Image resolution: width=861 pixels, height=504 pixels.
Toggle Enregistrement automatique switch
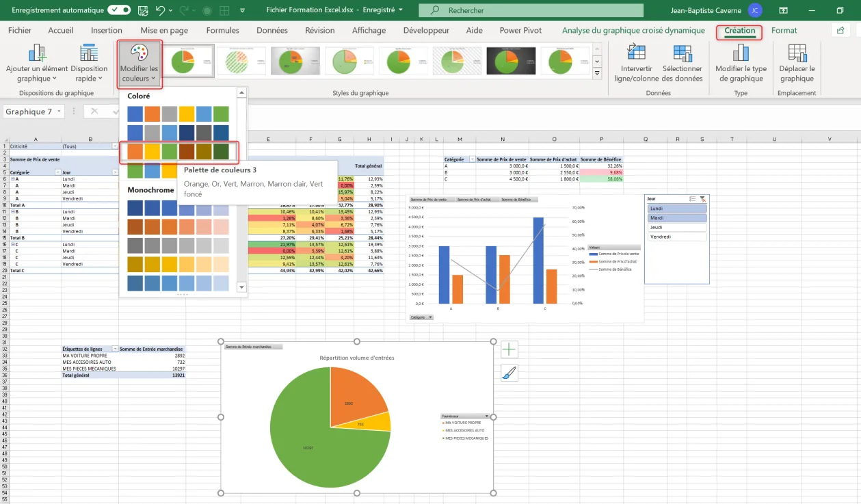point(119,10)
